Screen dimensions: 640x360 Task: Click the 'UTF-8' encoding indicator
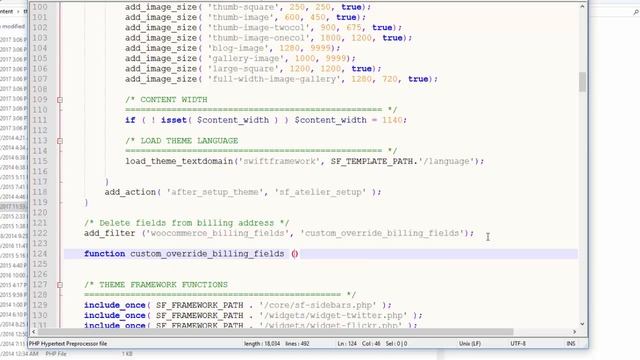tap(518, 344)
